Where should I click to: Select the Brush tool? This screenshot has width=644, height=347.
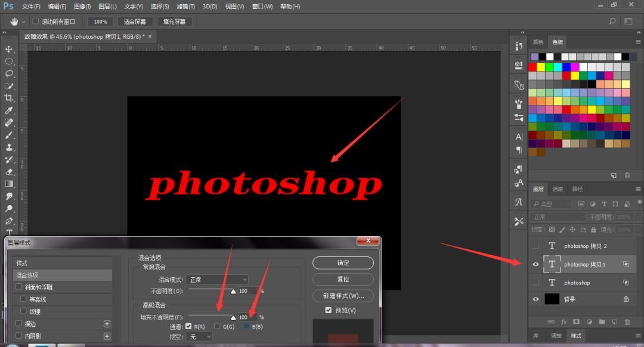[8, 135]
